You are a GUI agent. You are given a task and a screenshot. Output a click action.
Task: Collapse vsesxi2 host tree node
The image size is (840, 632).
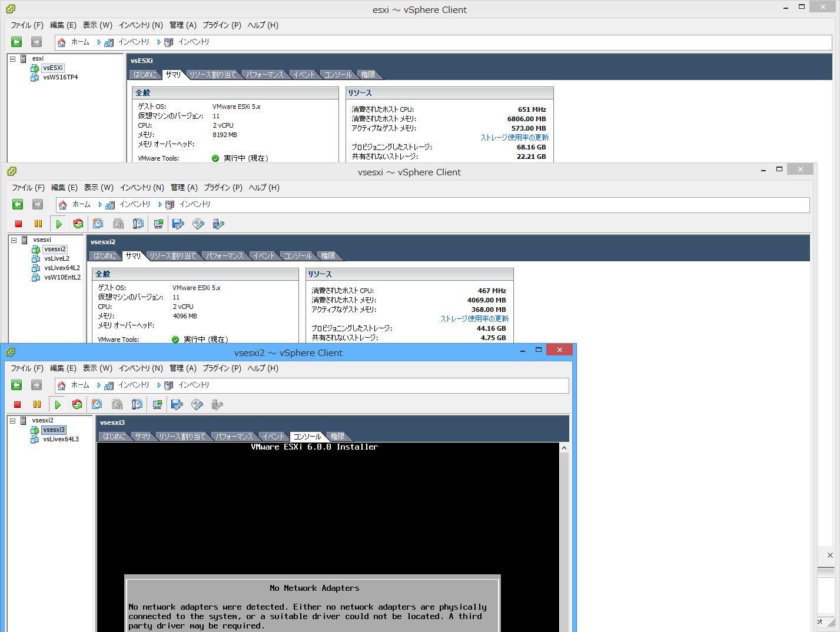point(12,421)
